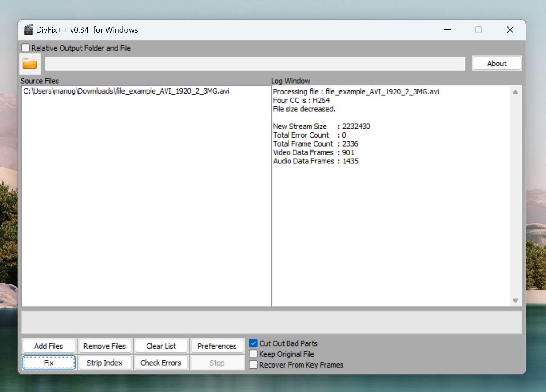Enable Relative Output Folder and File
The image size is (546, 392).
[25, 48]
